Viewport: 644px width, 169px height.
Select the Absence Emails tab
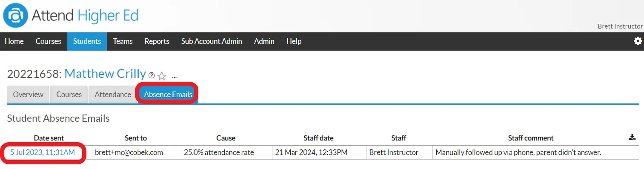pyautogui.click(x=168, y=95)
